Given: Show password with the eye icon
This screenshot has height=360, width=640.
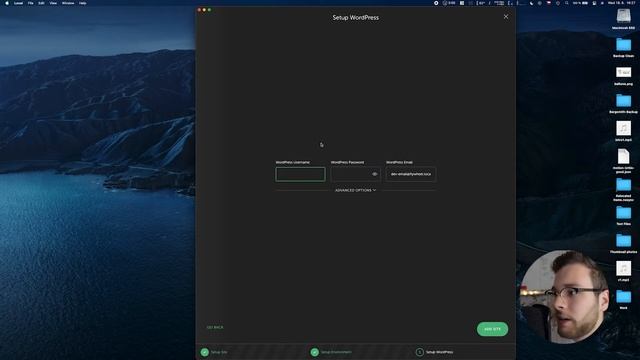Looking at the screenshot, I should click(x=375, y=174).
